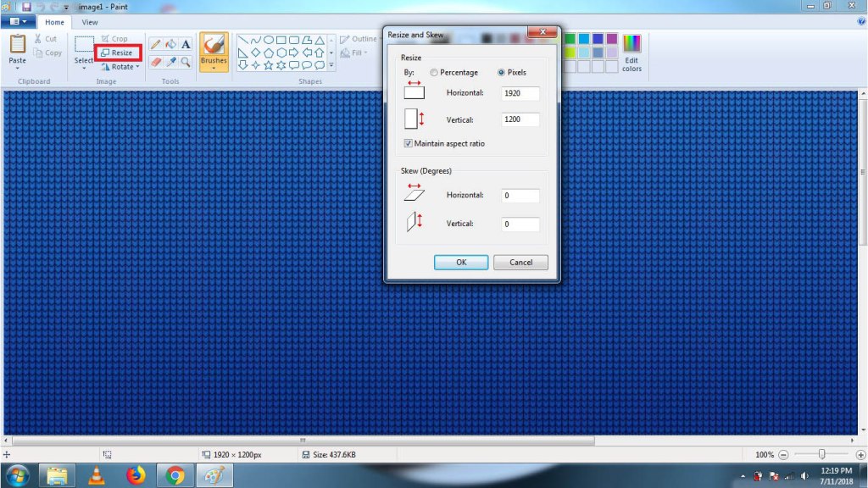The width and height of the screenshot is (868, 488).
Task: Choose the Four-point star shape
Action: pos(256,65)
